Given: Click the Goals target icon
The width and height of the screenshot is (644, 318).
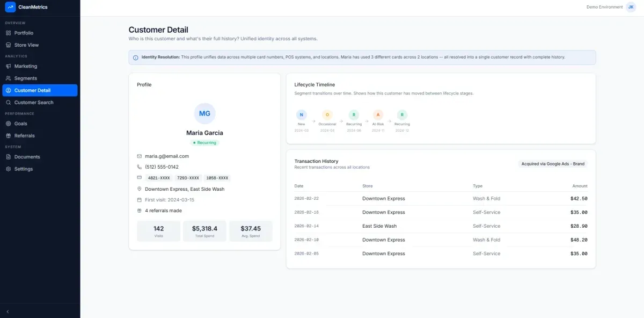Looking at the screenshot, I should point(9,124).
